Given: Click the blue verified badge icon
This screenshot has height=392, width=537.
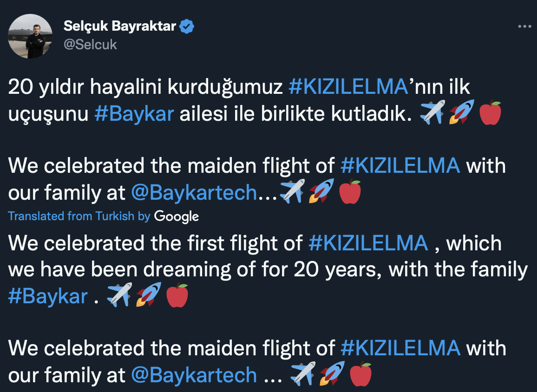Looking at the screenshot, I should 187,26.
